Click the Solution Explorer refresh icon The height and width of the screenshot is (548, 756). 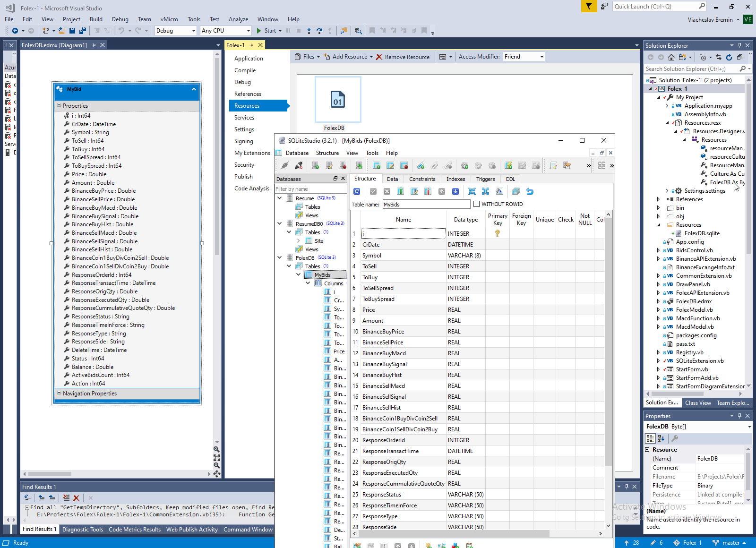(729, 57)
